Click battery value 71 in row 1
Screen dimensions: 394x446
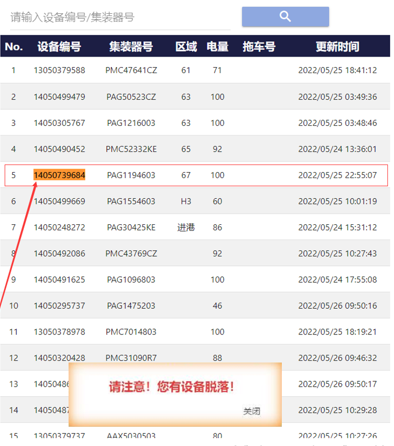(x=217, y=70)
